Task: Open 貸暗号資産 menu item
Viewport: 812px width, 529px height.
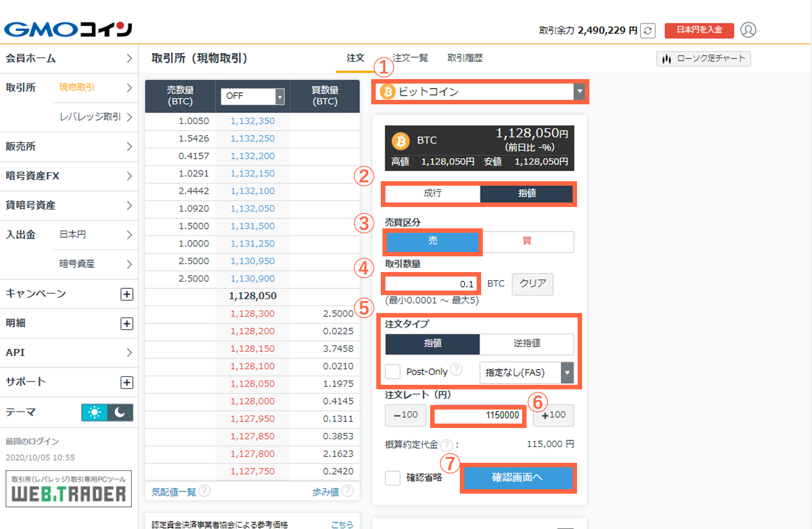Action: [x=68, y=205]
